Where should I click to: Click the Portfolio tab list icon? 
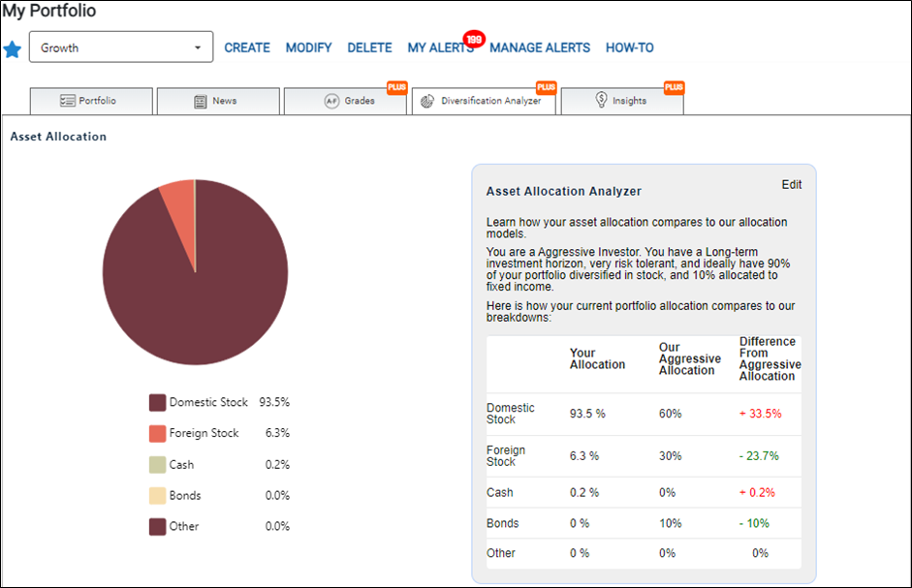point(68,101)
